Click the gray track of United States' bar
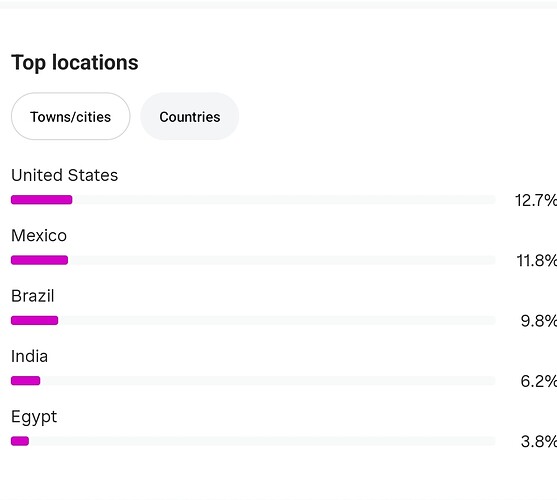 284,200
